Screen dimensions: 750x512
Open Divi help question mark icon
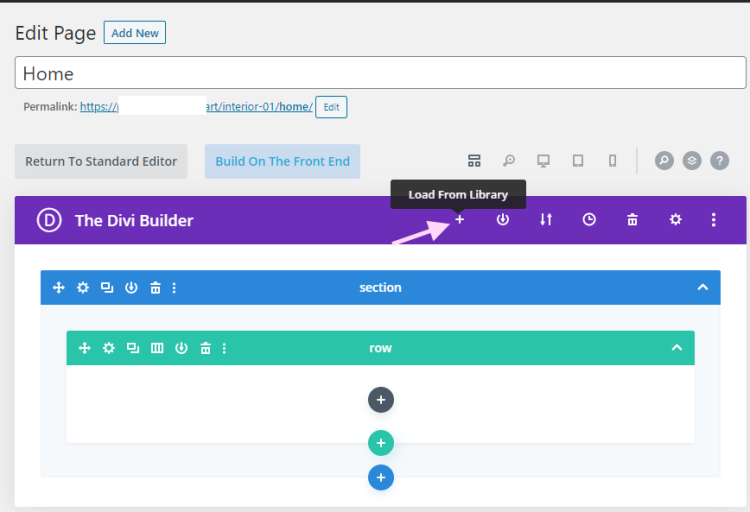tap(719, 161)
